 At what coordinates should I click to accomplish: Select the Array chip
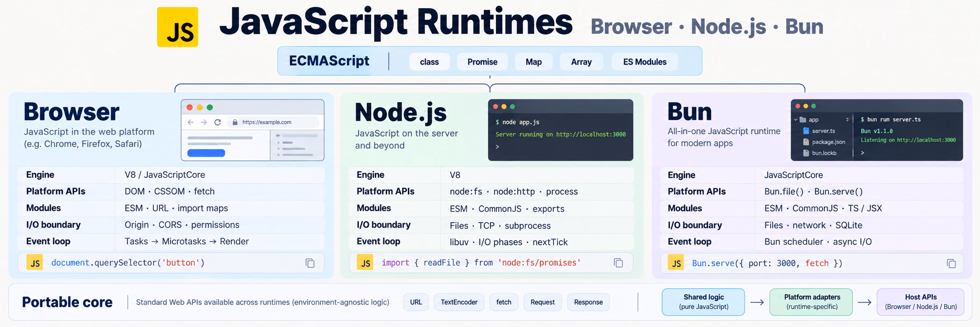(x=581, y=62)
